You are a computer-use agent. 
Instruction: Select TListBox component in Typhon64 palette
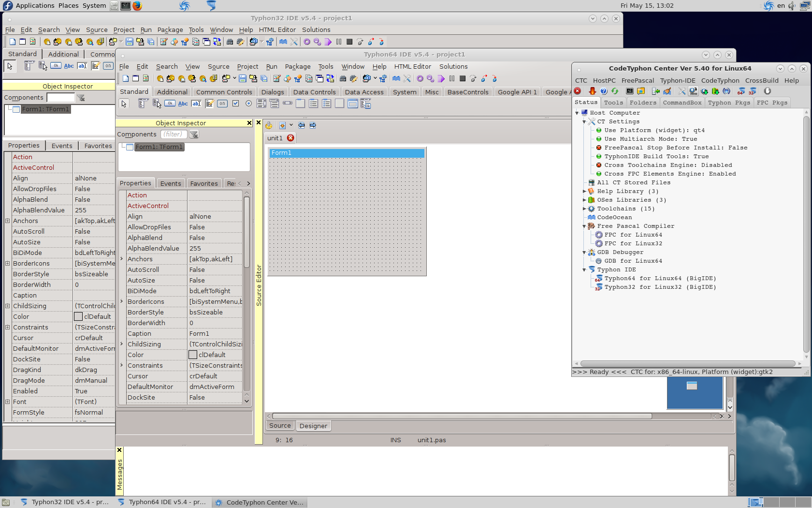tap(261, 103)
